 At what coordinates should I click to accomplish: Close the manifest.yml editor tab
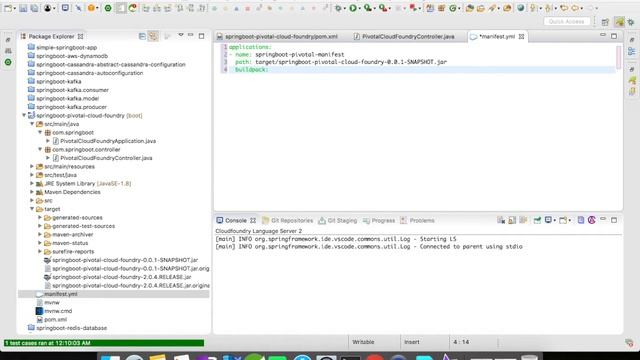click(x=521, y=36)
